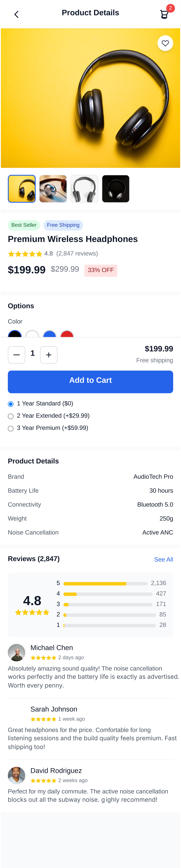Image resolution: width=181 pixels, height=868 pixels.
Task: Open the See All reviews link
Action: tap(163, 559)
